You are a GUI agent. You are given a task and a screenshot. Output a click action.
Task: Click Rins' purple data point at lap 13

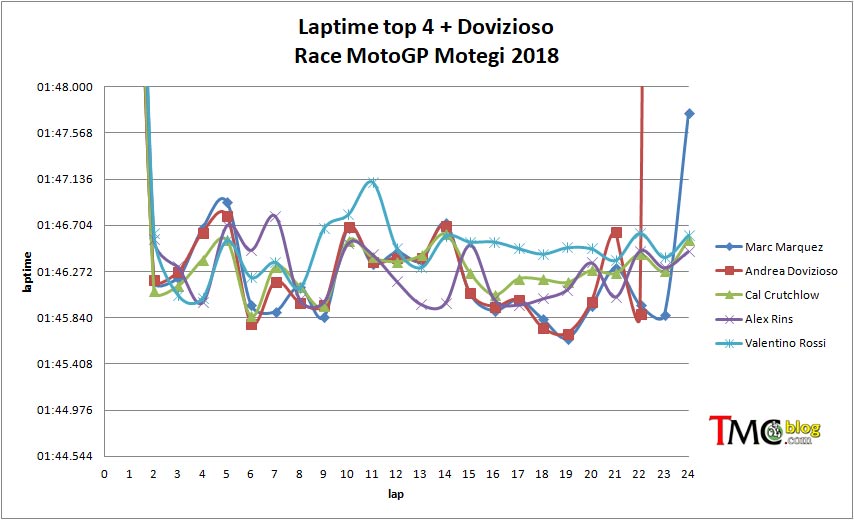(421, 304)
